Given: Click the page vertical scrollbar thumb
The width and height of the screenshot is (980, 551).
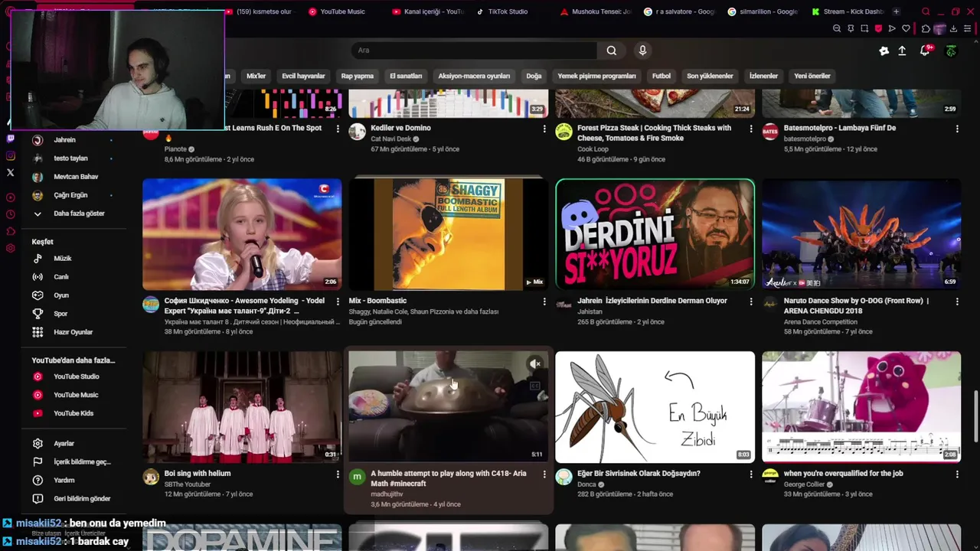Looking at the screenshot, I should [x=976, y=415].
